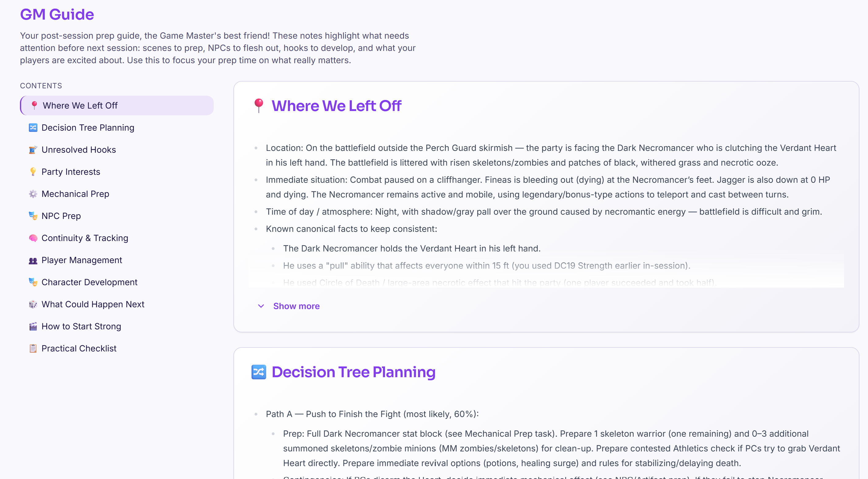Viewport: 868px width, 479px height.
Task: Click the Show more link text
Action: coord(296,306)
